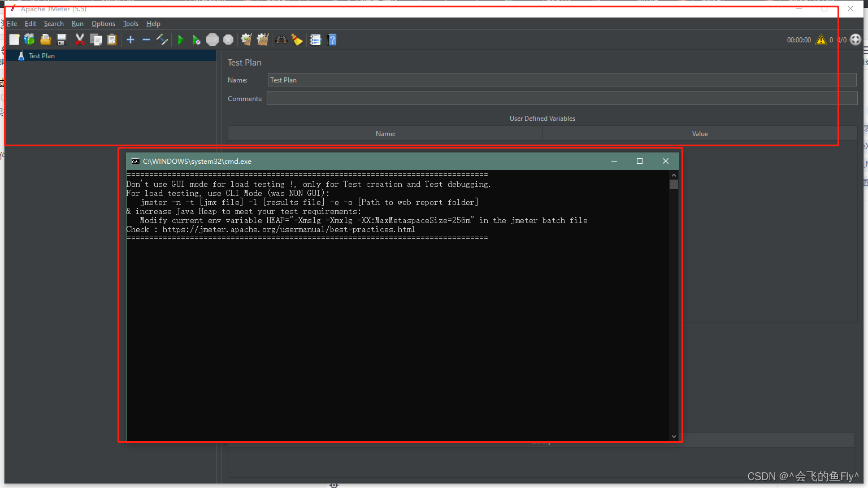Image resolution: width=868 pixels, height=488 pixels.
Task: Close the Apache JMeter window
Action: tap(850, 9)
